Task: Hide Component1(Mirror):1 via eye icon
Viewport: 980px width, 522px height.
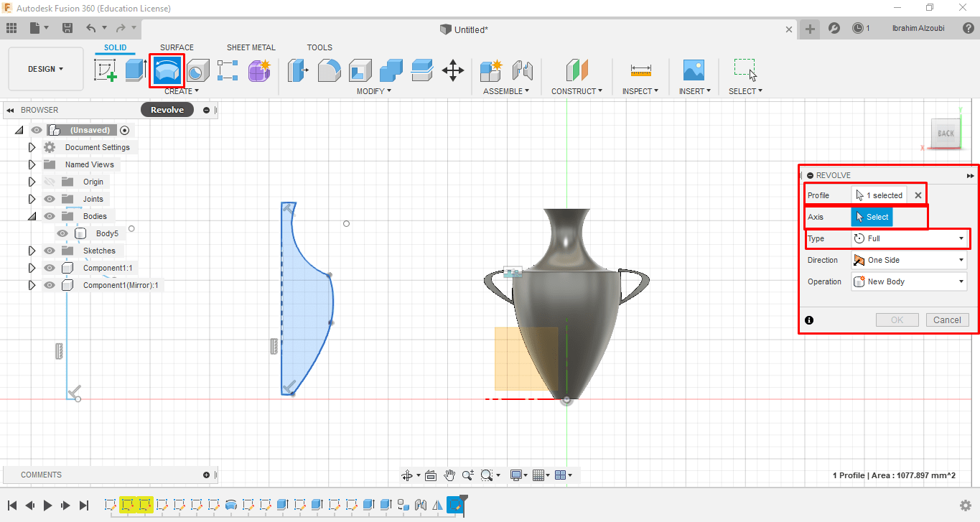Action: [50, 285]
